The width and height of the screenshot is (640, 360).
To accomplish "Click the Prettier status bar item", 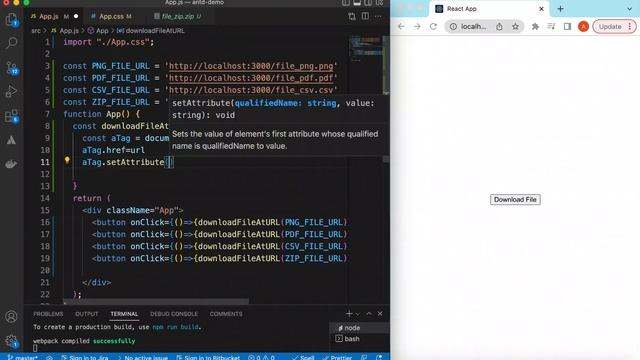I will point(337,357).
